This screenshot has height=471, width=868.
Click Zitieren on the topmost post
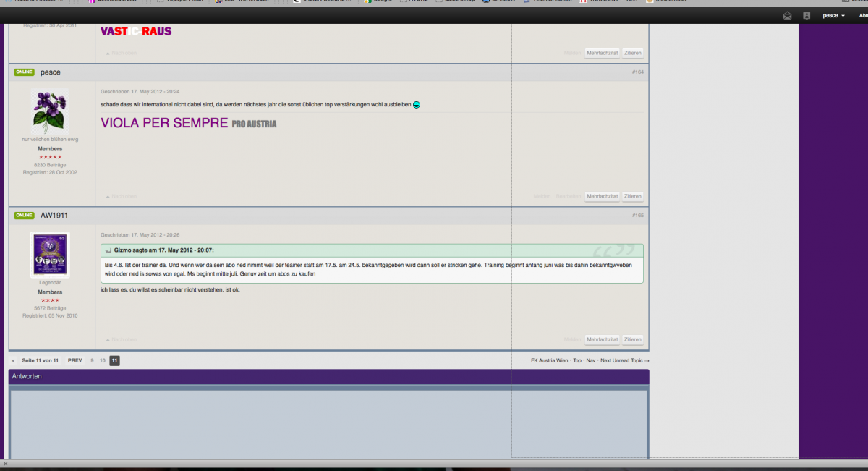coord(633,53)
